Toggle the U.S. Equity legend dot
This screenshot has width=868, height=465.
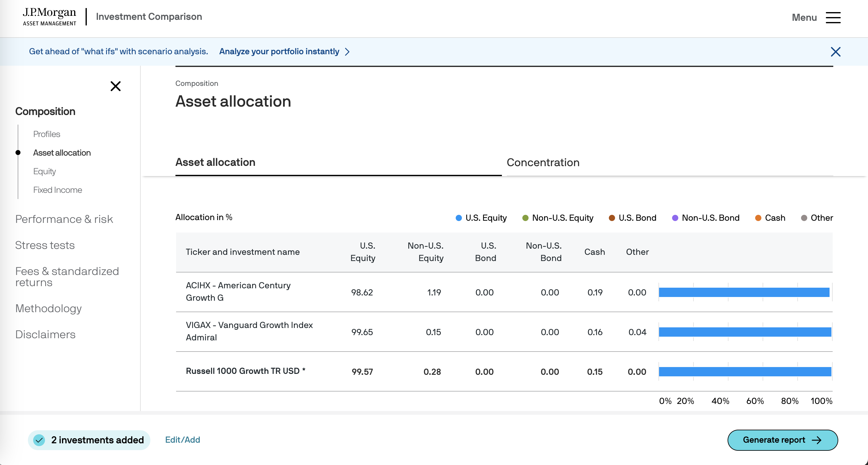[x=458, y=218]
